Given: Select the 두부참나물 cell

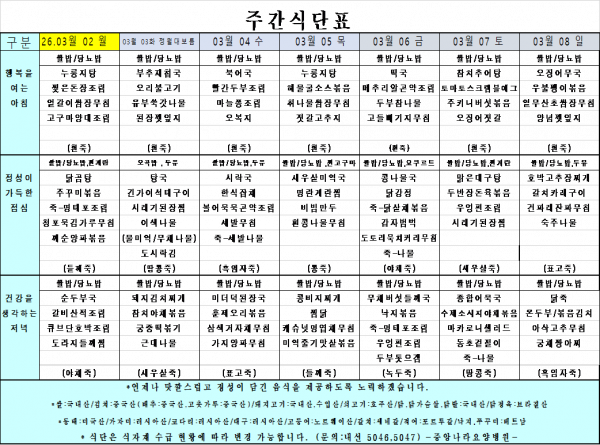Looking at the screenshot, I should [x=399, y=103].
